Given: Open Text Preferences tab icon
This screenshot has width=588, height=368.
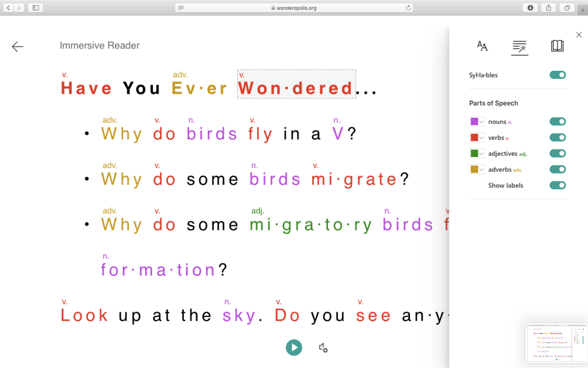Looking at the screenshot, I should click(482, 47).
